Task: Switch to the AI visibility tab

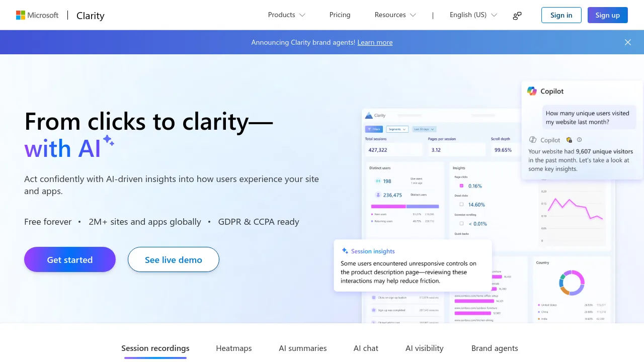Action: [x=425, y=348]
